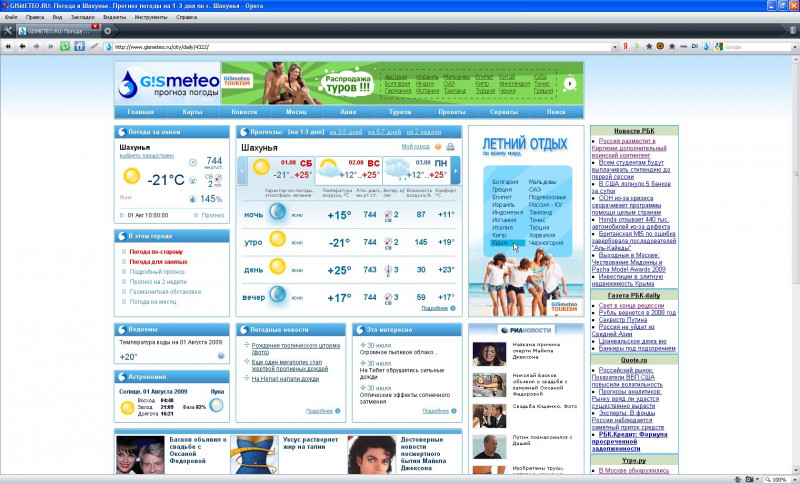This screenshot has height=484, width=800.
Task: Open the Файл menu
Action: point(11,17)
